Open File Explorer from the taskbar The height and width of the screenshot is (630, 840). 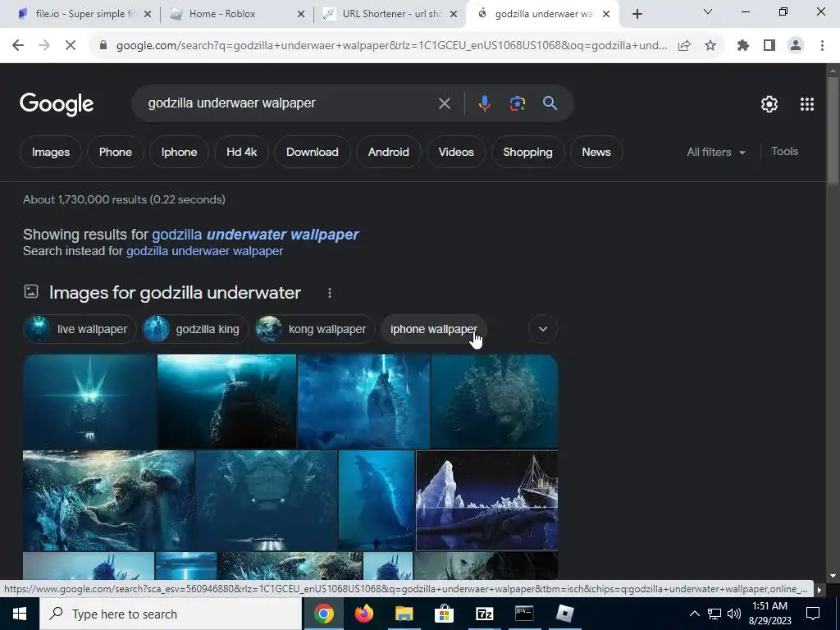(404, 614)
